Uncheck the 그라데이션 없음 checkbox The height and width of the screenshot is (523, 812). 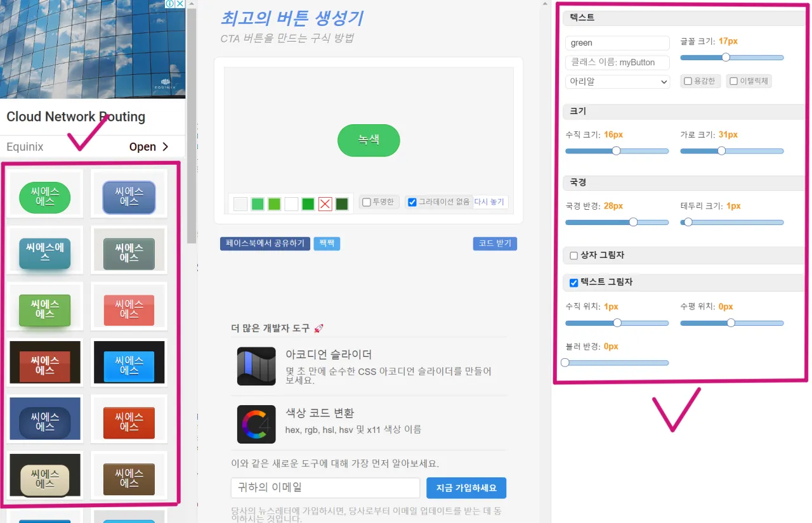(412, 202)
